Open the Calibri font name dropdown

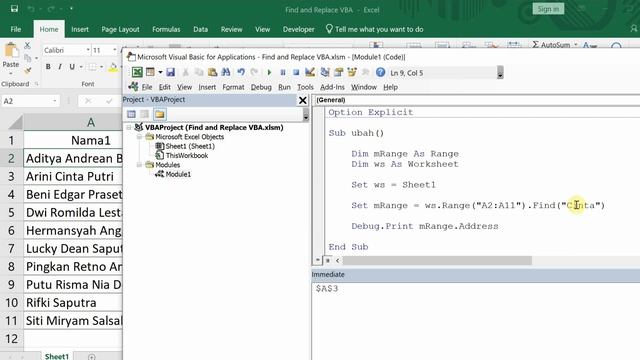click(87, 50)
